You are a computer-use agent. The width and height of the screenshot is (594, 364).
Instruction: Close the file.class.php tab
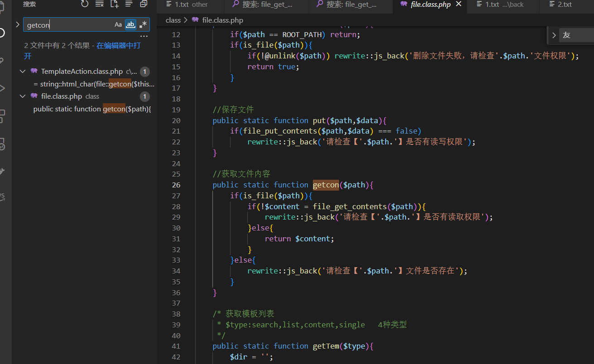[x=458, y=4]
